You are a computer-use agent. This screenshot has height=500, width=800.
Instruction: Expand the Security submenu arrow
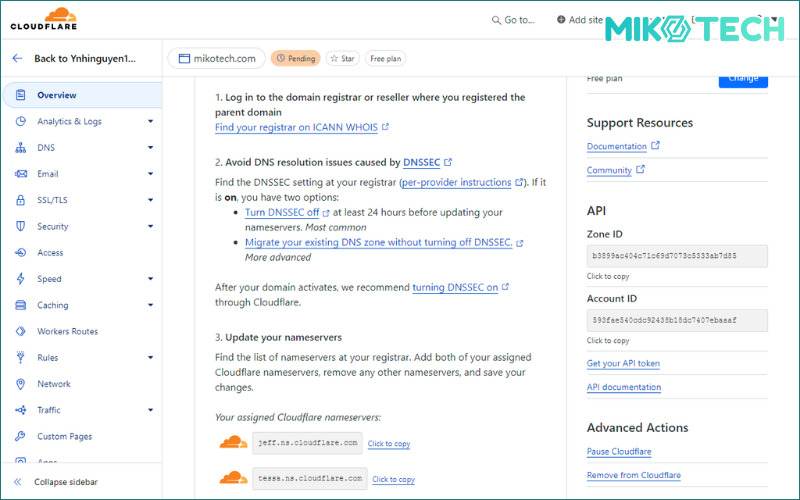[x=151, y=226]
